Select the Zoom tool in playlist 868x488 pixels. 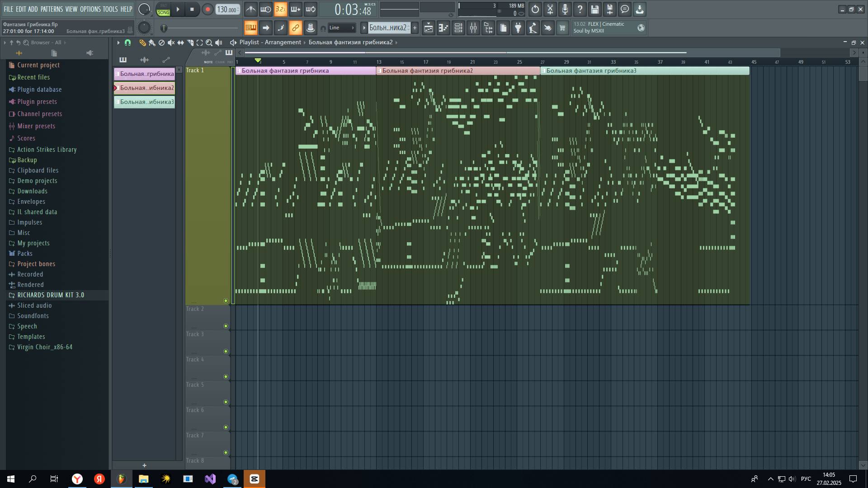tap(209, 42)
